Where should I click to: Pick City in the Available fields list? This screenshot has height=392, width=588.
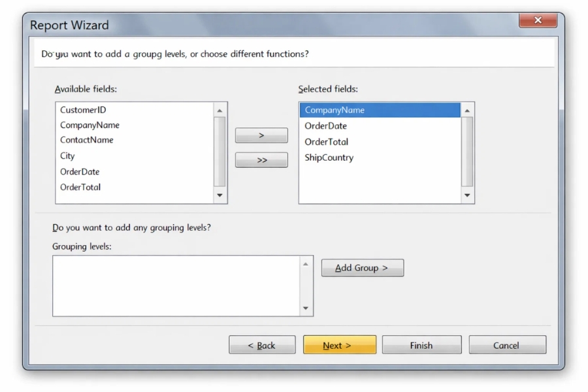pos(67,155)
